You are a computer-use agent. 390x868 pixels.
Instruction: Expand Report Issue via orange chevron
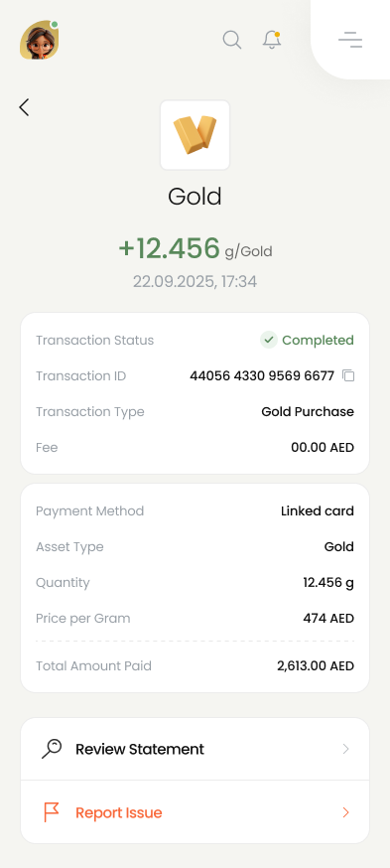pyautogui.click(x=345, y=812)
